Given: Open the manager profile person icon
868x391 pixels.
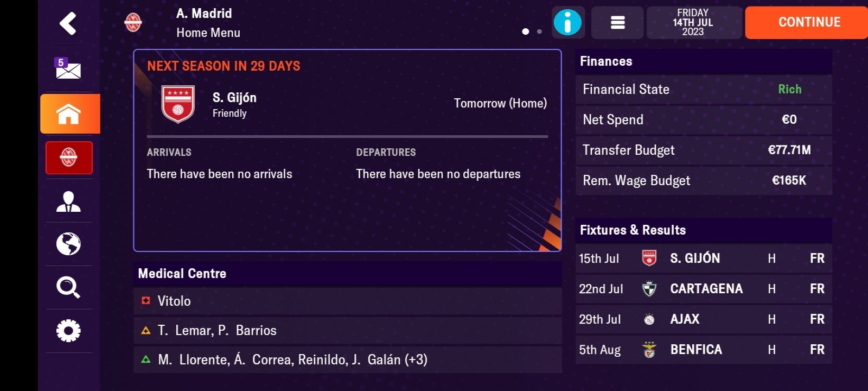Looking at the screenshot, I should point(68,201).
